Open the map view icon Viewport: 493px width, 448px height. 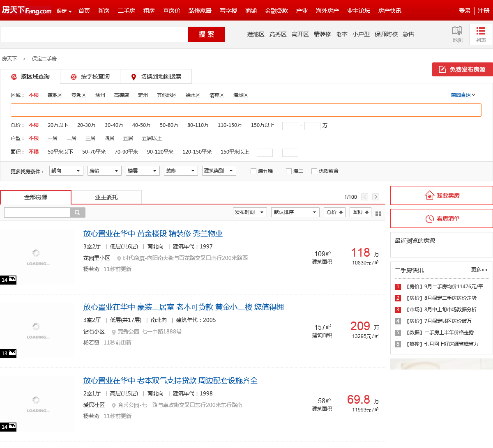tap(457, 34)
